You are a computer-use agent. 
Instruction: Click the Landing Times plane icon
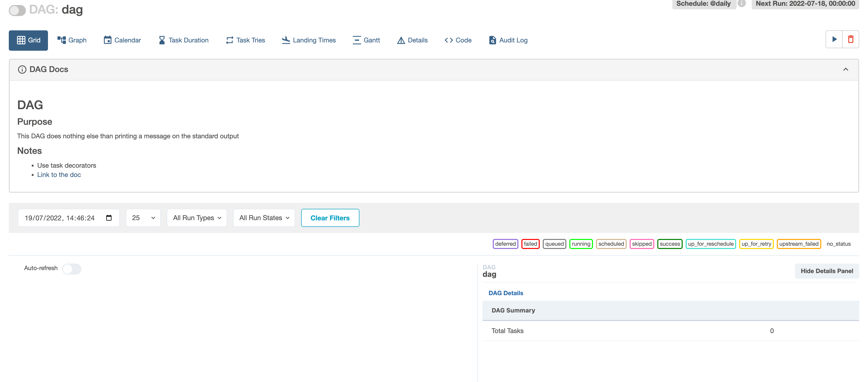286,40
